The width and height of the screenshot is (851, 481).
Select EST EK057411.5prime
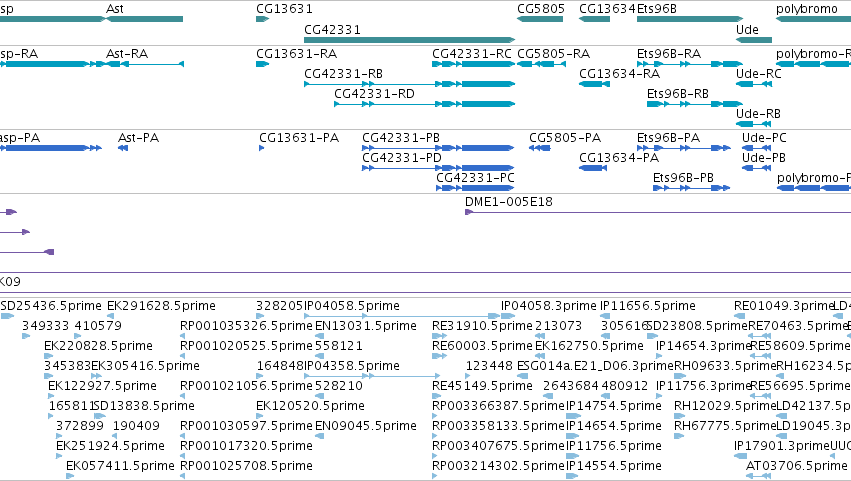(120, 466)
